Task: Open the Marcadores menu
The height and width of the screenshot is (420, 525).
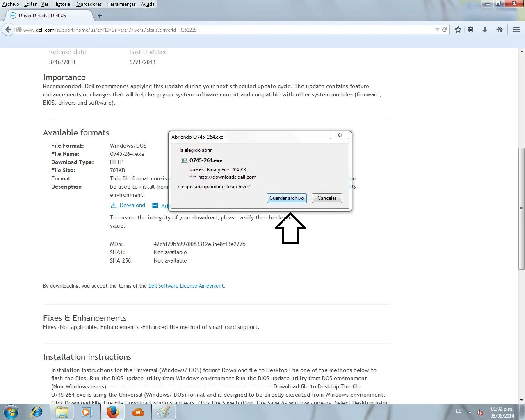Action: pyautogui.click(x=89, y=4)
